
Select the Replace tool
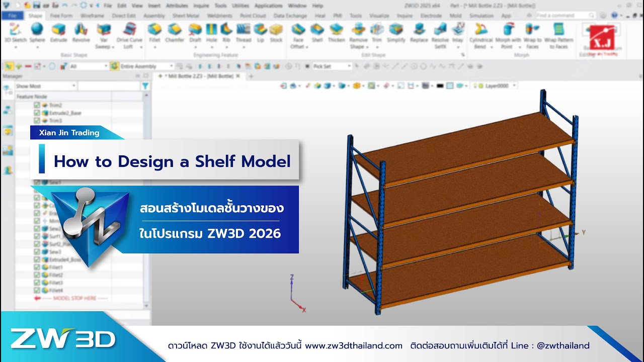click(x=419, y=34)
